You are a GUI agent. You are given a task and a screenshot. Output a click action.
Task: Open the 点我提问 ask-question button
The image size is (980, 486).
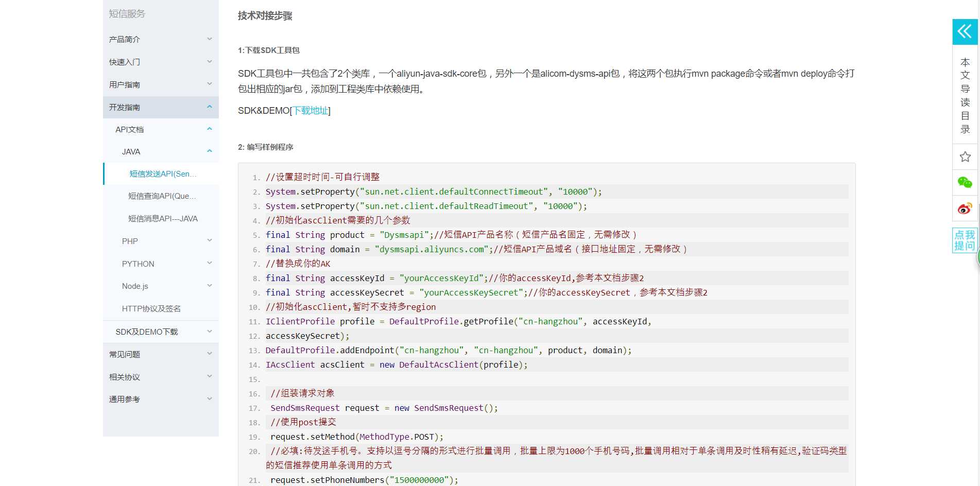(965, 240)
